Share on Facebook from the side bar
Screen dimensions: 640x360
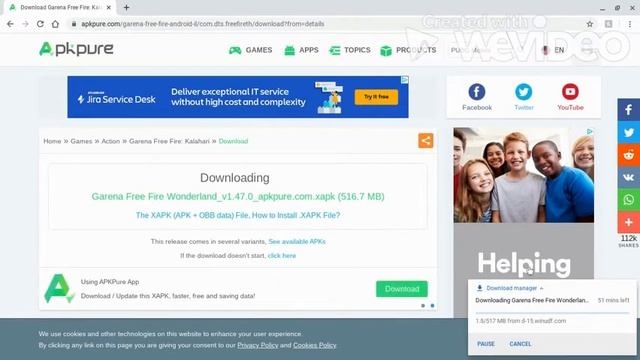click(x=629, y=109)
